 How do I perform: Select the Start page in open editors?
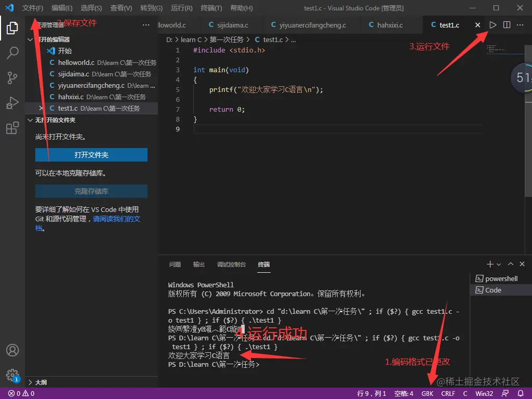point(91,51)
